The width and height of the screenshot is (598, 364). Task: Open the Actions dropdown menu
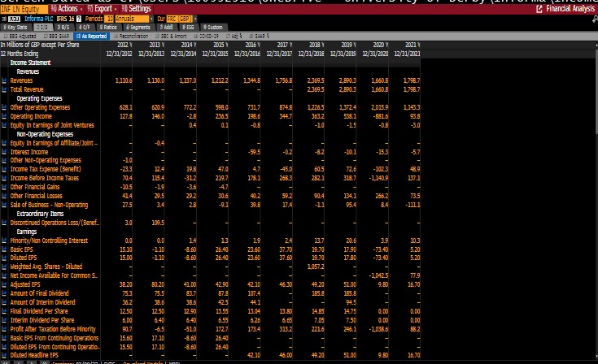tap(67, 9)
